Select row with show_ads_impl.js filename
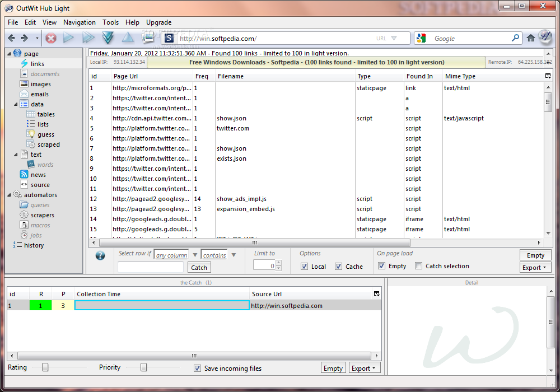Screen dimensions: 560x392 pos(316,199)
